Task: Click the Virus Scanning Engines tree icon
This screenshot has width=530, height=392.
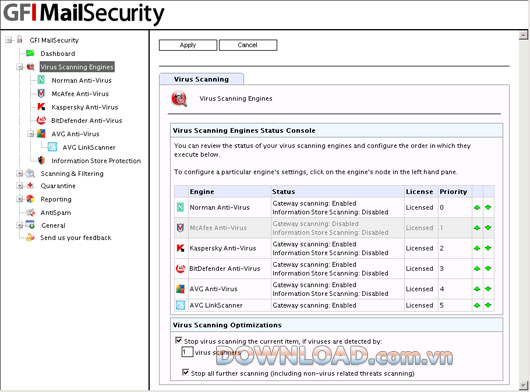Action: (31, 67)
